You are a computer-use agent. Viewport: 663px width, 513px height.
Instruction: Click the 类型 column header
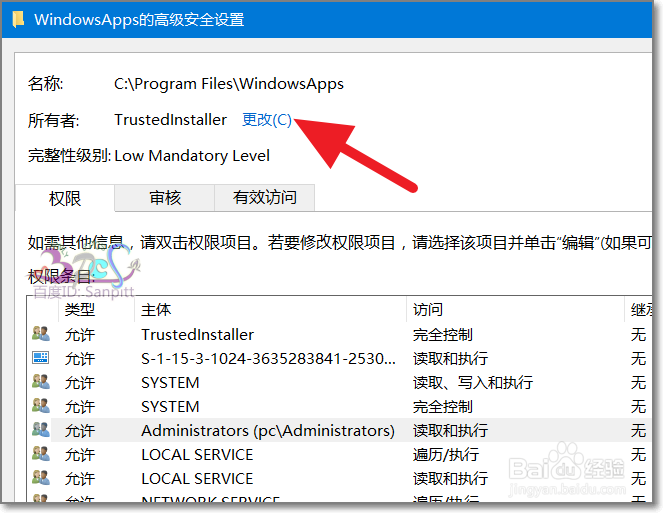(80, 310)
